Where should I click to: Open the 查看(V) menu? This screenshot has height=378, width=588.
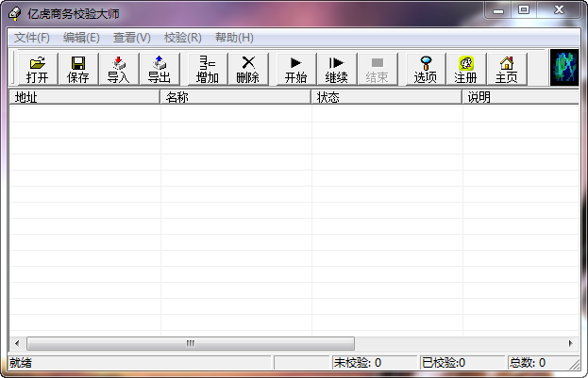click(131, 38)
